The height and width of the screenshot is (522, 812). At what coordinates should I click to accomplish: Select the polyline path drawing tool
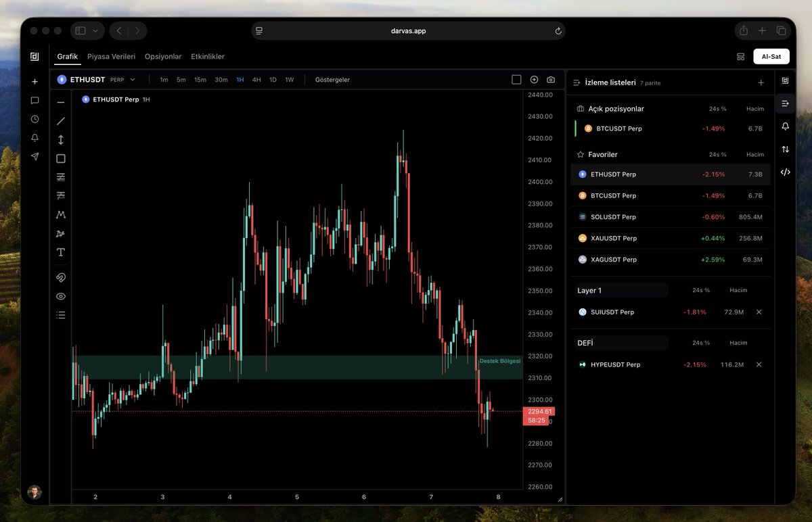61,233
